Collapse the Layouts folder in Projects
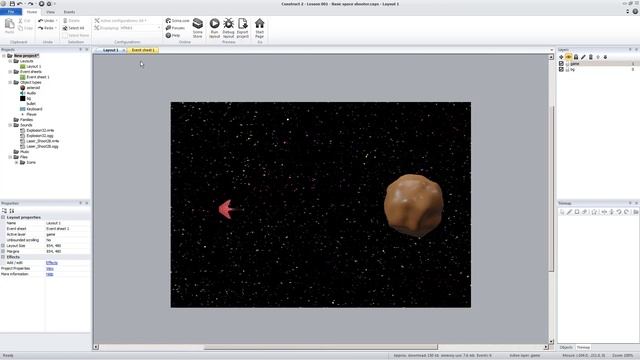The width and height of the screenshot is (640, 360). point(10,61)
